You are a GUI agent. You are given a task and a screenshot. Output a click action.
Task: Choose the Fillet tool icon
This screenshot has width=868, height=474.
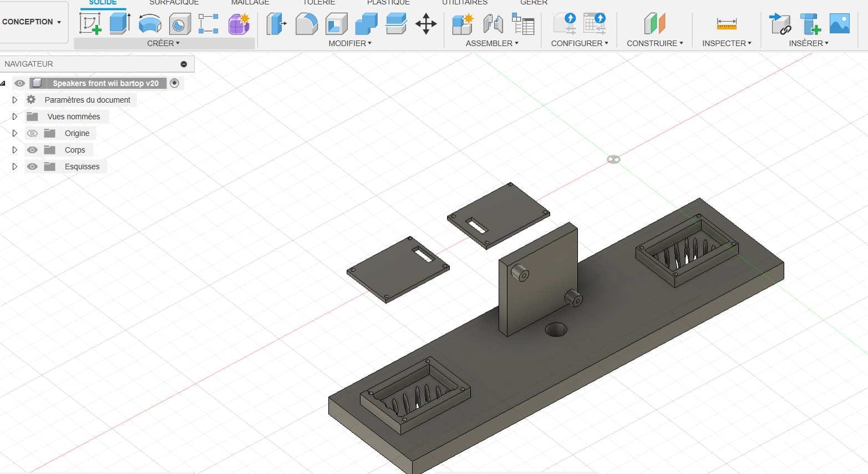[x=306, y=24]
